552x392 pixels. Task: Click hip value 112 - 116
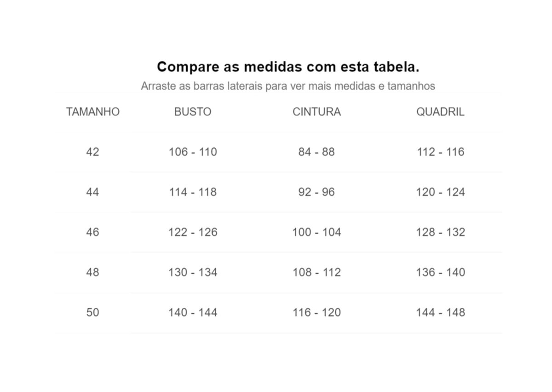(440, 152)
